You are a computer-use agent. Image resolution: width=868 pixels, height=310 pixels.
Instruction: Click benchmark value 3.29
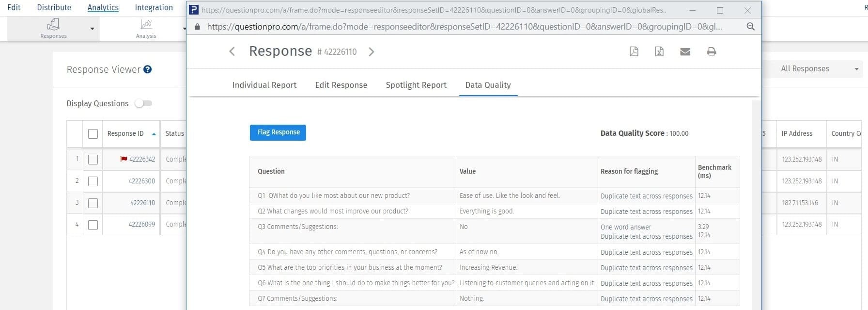(x=703, y=227)
